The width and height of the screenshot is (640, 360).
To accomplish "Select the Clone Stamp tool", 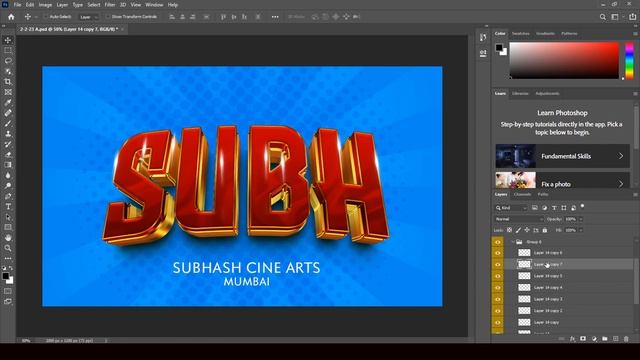I will tap(8, 134).
